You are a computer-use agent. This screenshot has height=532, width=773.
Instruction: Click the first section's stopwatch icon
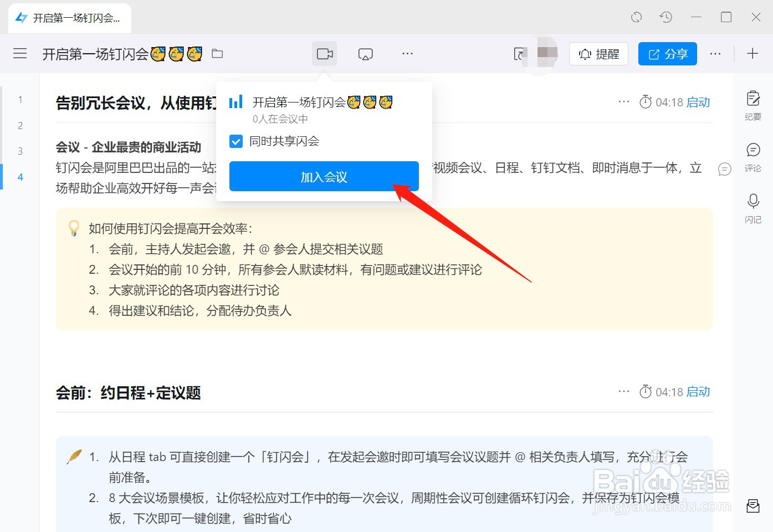tap(646, 102)
